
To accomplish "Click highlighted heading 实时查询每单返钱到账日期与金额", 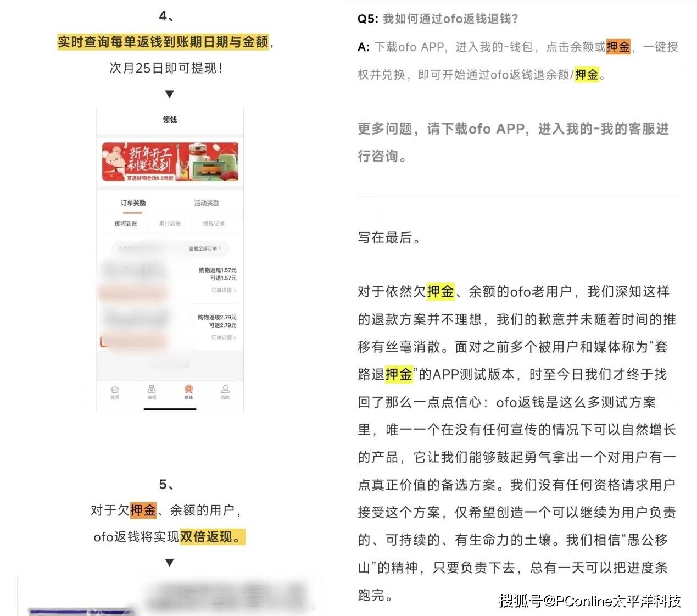I will click(x=163, y=42).
